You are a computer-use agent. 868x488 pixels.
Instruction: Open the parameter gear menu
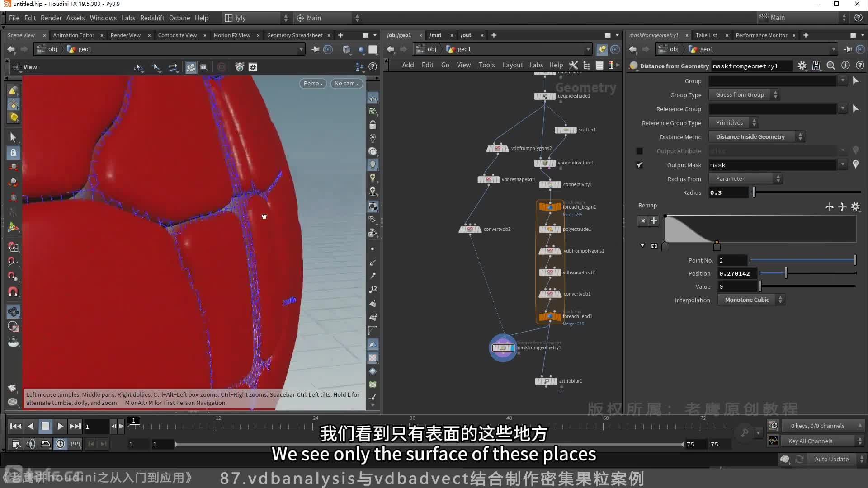pyautogui.click(x=802, y=66)
